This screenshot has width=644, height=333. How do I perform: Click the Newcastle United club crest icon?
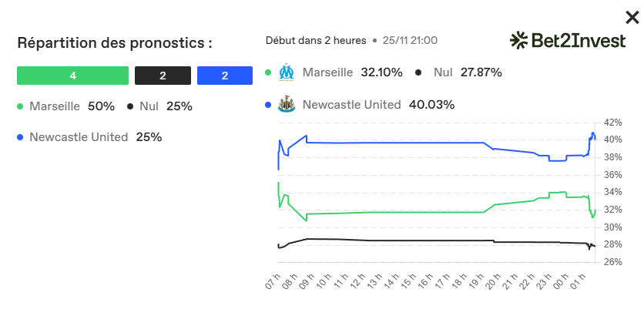[287, 105]
